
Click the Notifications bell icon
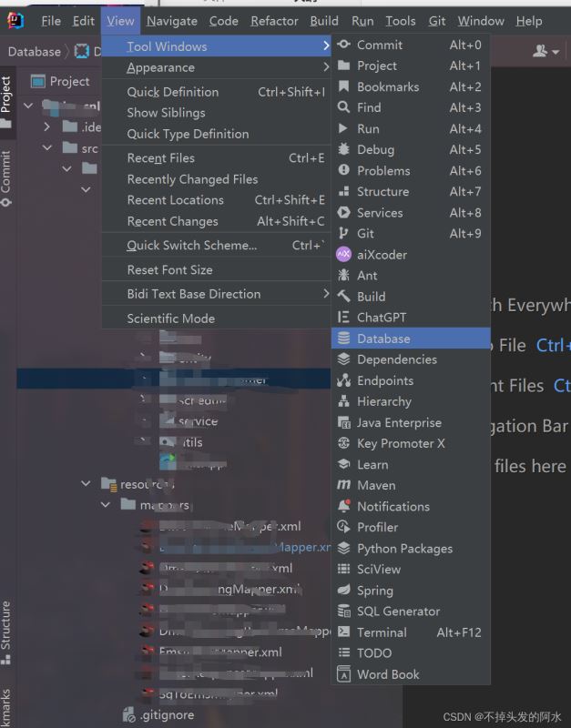point(344,506)
